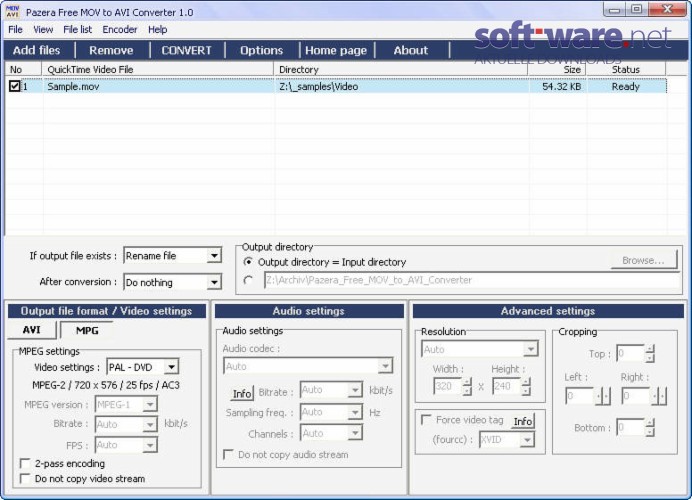Select the Sample.mov file name
692x500 pixels.
click(73, 86)
